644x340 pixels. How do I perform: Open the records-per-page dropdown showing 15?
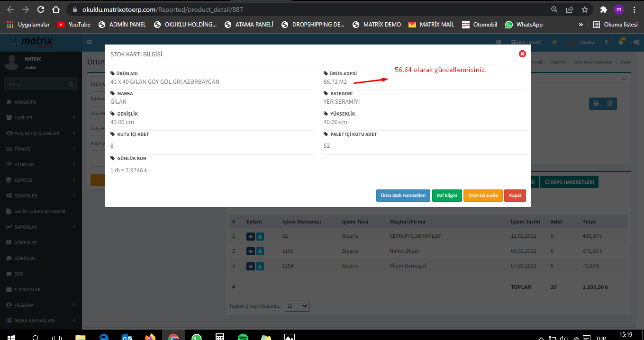[297, 306]
